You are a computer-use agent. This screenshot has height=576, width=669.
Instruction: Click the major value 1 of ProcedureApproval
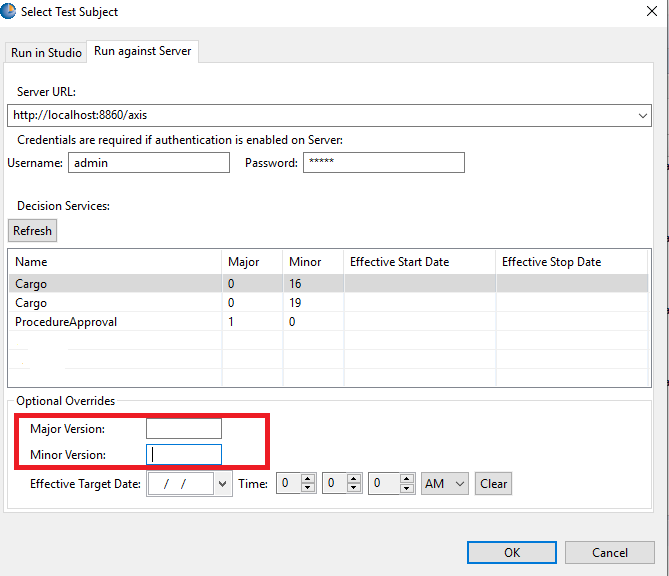[x=252, y=322]
